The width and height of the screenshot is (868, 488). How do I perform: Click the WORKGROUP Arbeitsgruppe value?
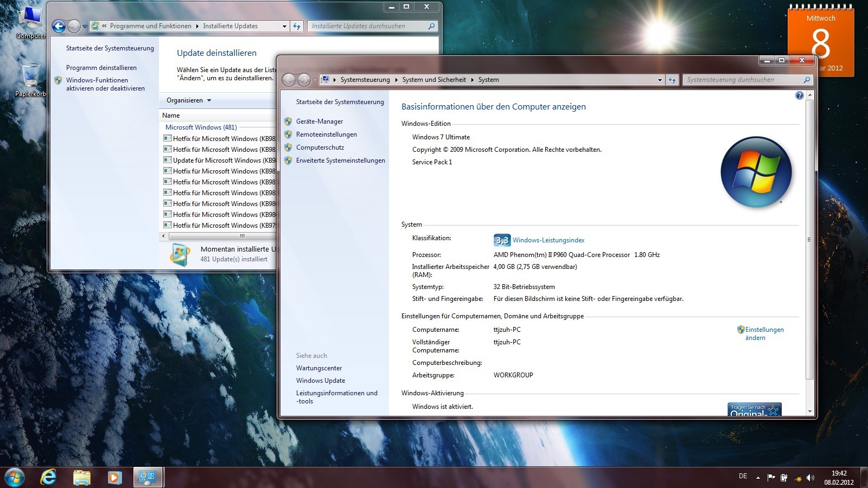pyautogui.click(x=513, y=375)
